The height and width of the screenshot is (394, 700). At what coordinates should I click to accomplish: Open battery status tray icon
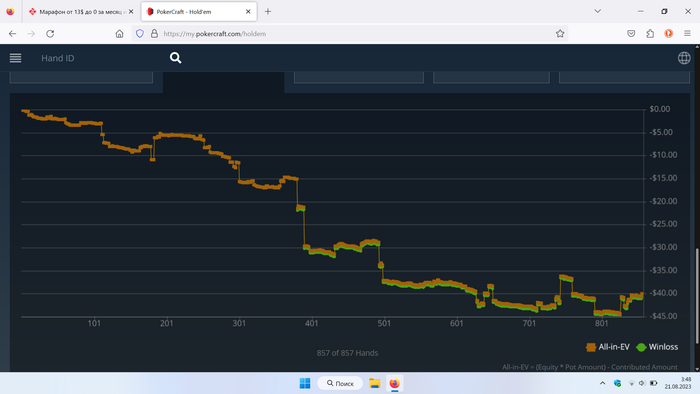pos(654,383)
